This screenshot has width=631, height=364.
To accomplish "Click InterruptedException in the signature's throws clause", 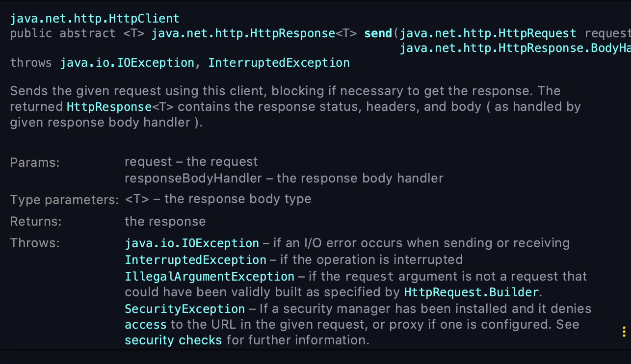I will [279, 63].
